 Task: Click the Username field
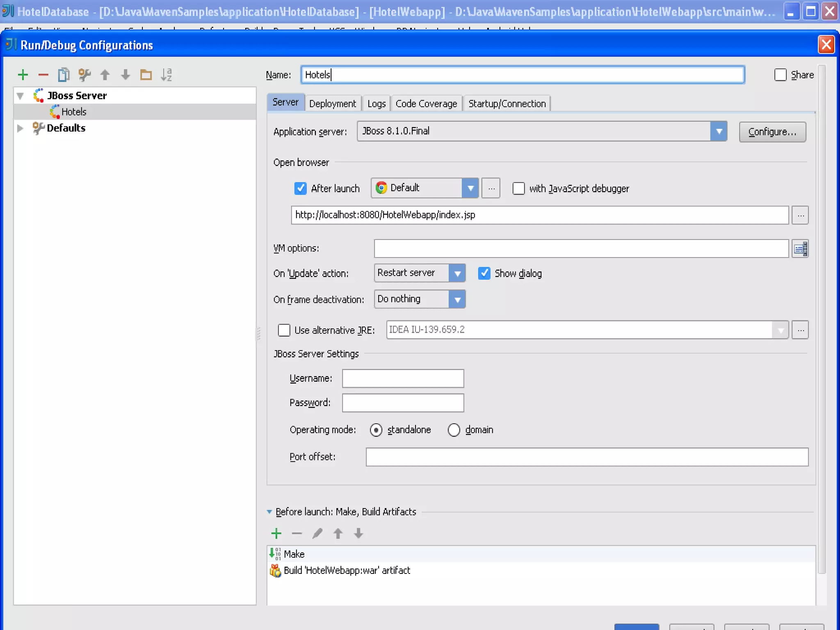(x=403, y=378)
